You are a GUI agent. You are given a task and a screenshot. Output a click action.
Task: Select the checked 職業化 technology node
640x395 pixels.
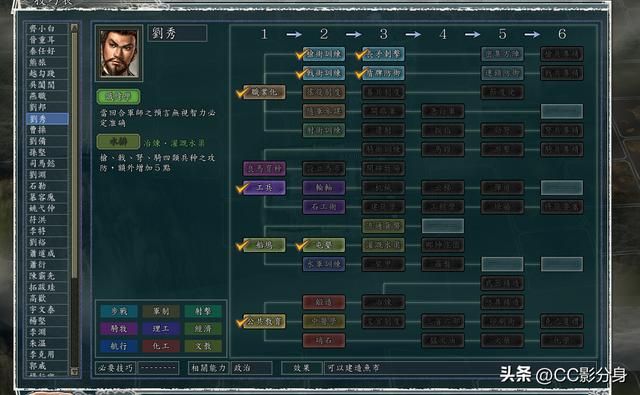point(264,92)
